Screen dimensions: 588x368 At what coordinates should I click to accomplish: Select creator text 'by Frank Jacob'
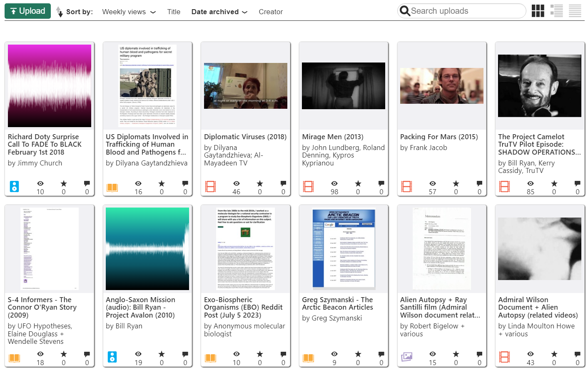tap(424, 148)
